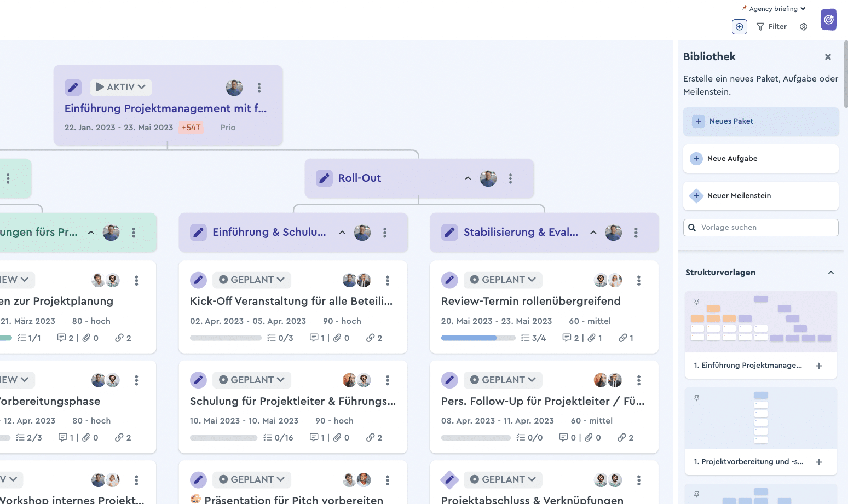The height and width of the screenshot is (504, 848).
Task: Click the add plus icon beside Filter
Action: pyautogui.click(x=739, y=26)
